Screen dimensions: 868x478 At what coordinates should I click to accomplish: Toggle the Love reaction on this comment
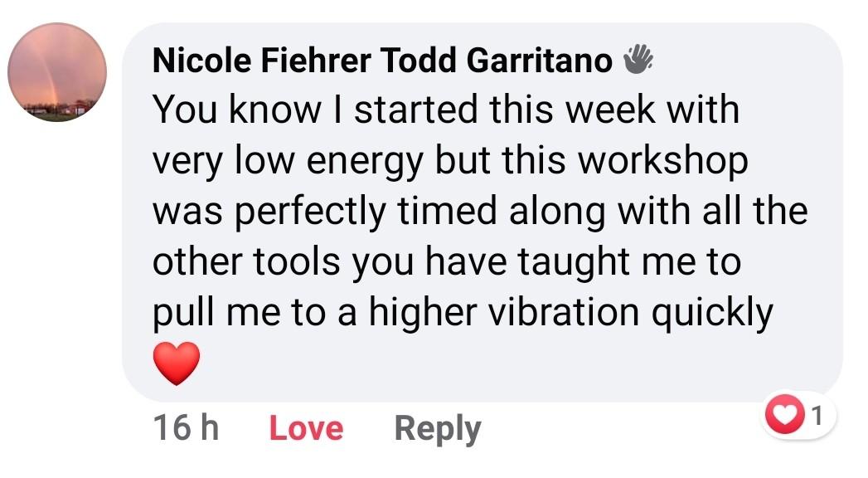pos(306,429)
